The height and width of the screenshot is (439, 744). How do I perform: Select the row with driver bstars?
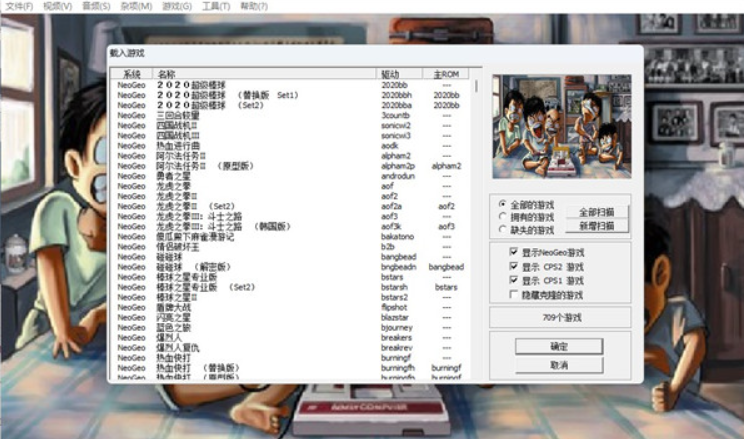(291, 277)
